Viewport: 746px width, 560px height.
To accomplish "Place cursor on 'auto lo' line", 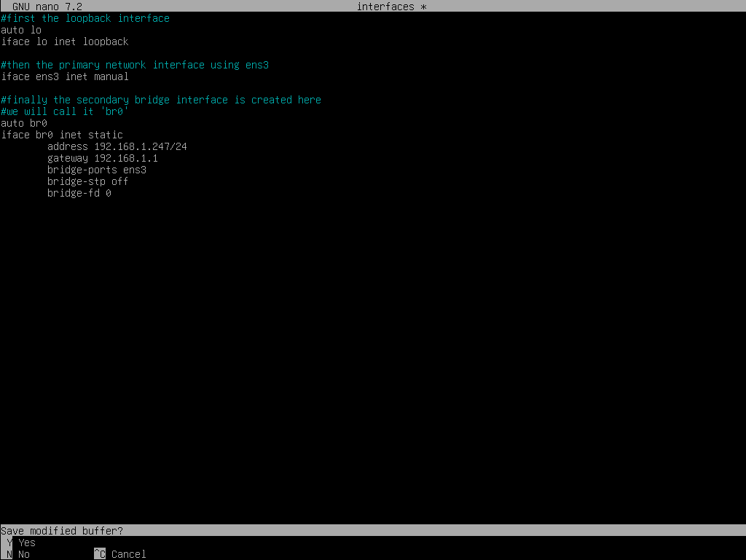I will point(21,30).
